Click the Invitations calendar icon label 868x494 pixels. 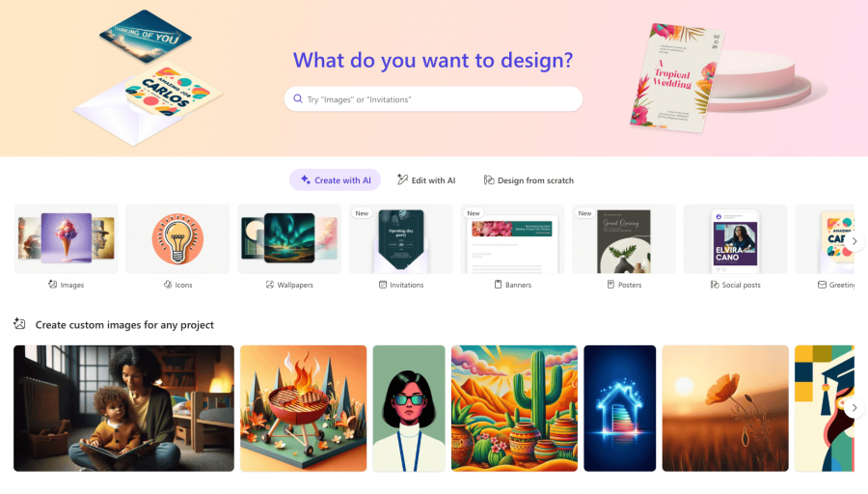click(x=383, y=284)
